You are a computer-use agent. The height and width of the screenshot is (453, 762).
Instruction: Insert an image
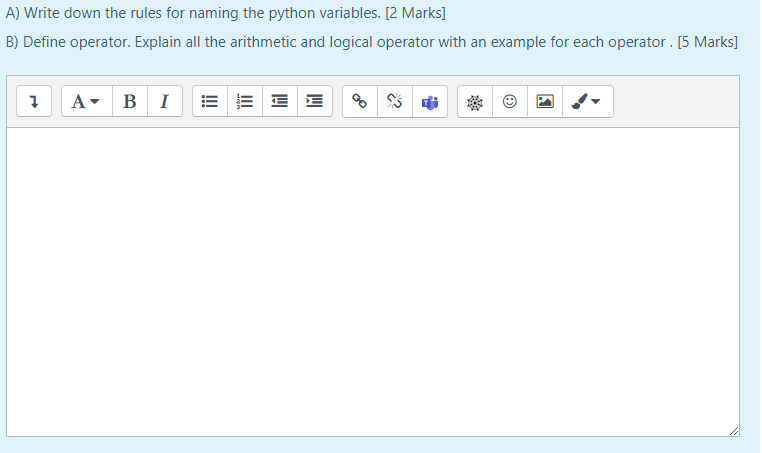545,102
